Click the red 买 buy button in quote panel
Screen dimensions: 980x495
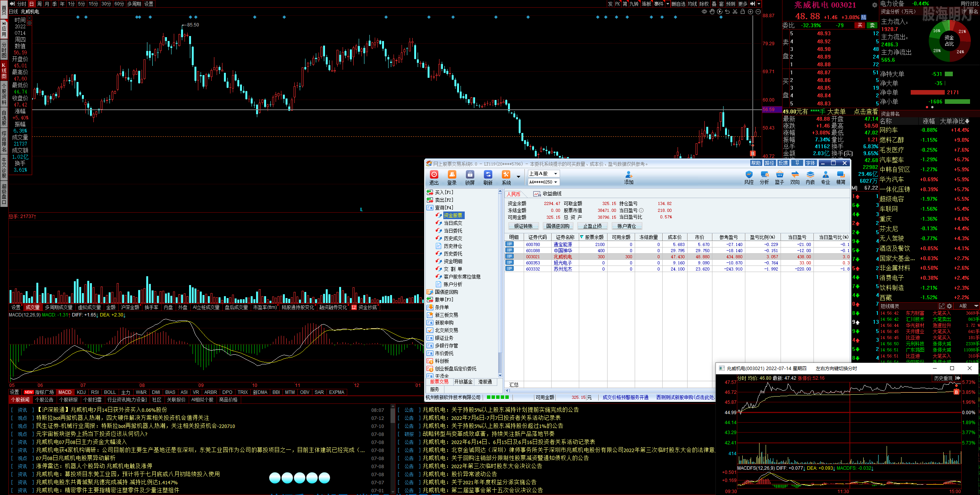pos(860,25)
